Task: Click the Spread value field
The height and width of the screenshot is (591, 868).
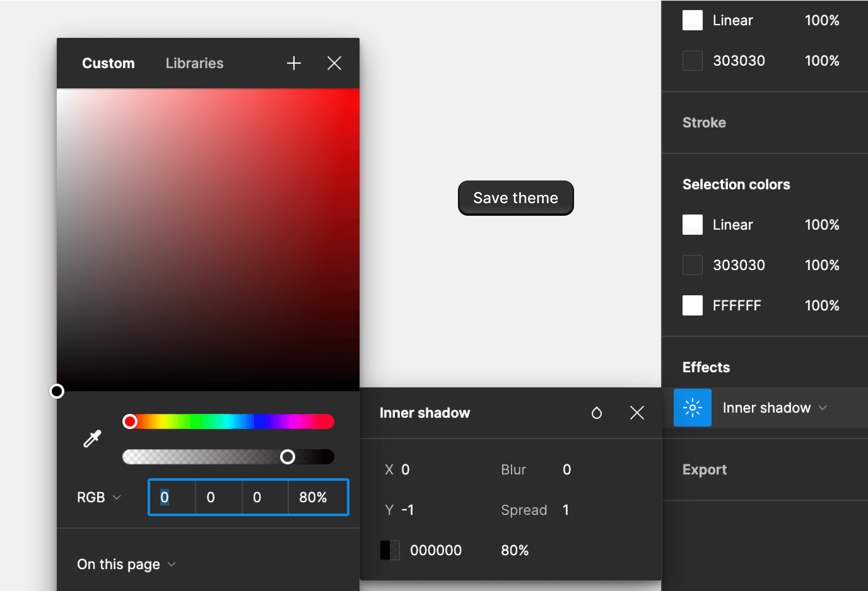Action: click(566, 510)
